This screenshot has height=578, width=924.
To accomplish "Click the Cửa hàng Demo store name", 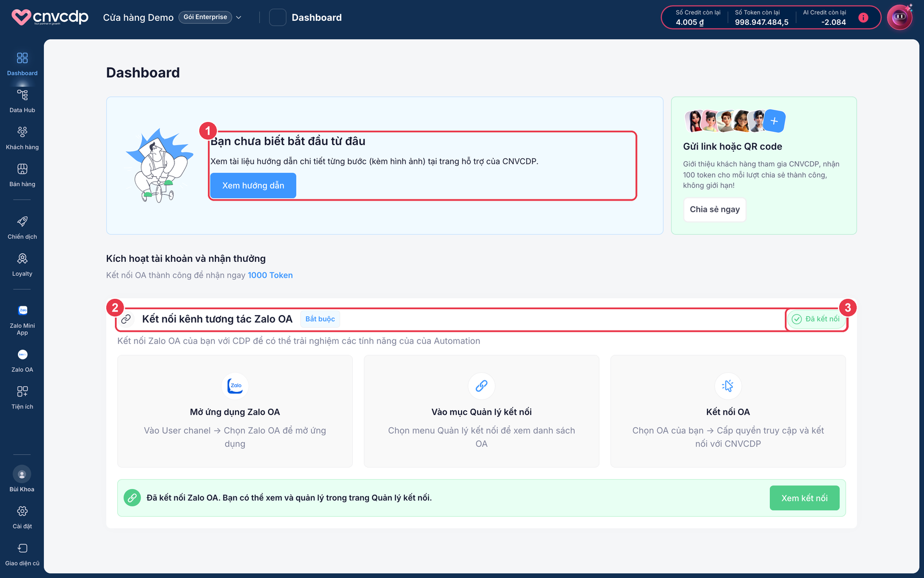I will pyautogui.click(x=138, y=17).
